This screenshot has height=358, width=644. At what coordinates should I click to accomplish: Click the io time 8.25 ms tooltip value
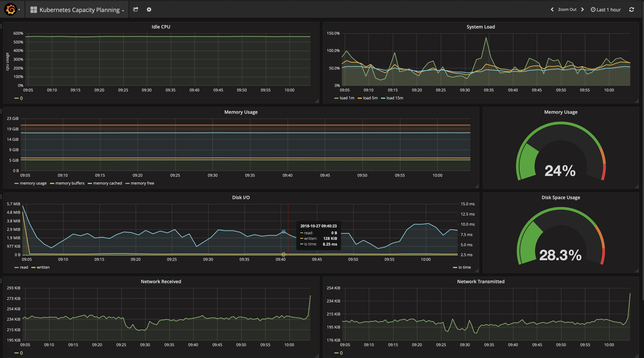click(x=329, y=244)
